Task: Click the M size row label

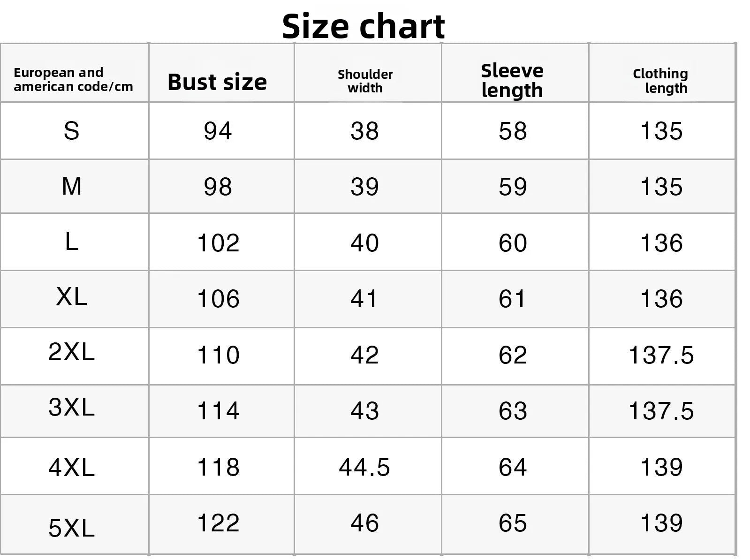Action: click(x=71, y=186)
